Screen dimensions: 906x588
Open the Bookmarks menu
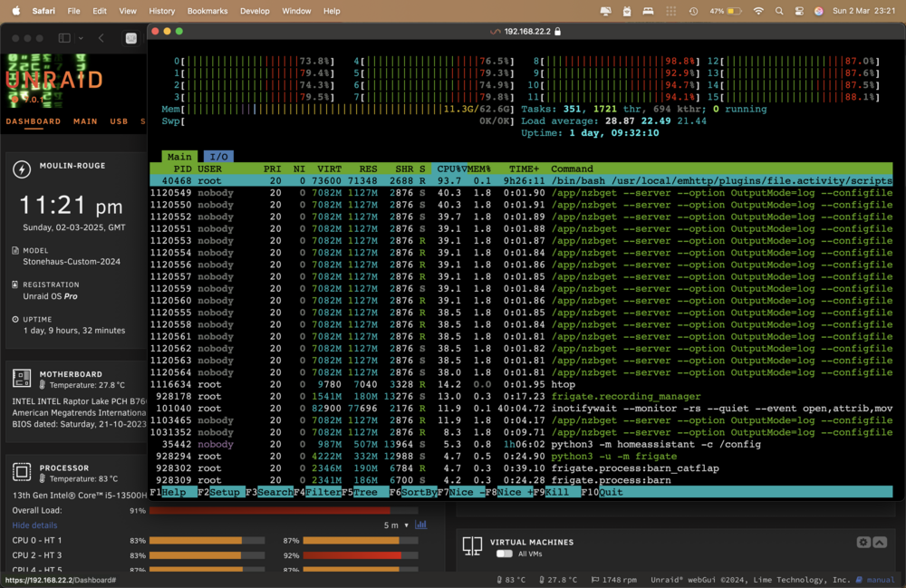click(207, 11)
